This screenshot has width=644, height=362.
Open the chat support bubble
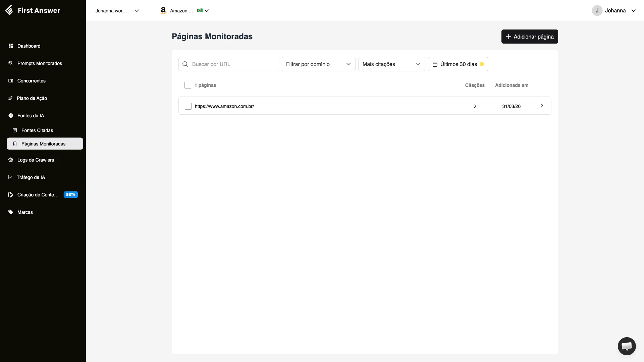[627, 346]
